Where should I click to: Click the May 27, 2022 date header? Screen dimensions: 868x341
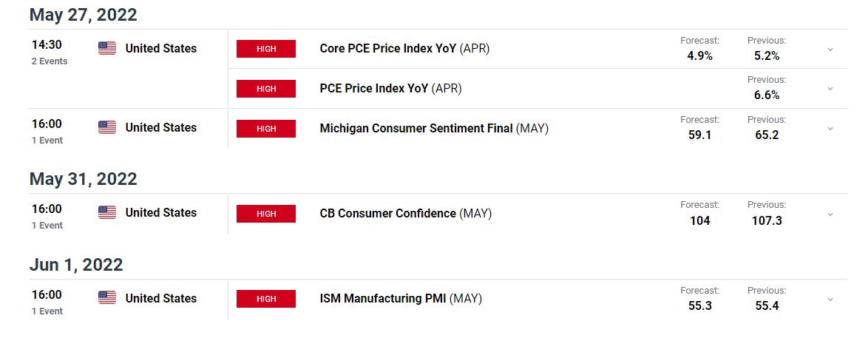coord(83,15)
